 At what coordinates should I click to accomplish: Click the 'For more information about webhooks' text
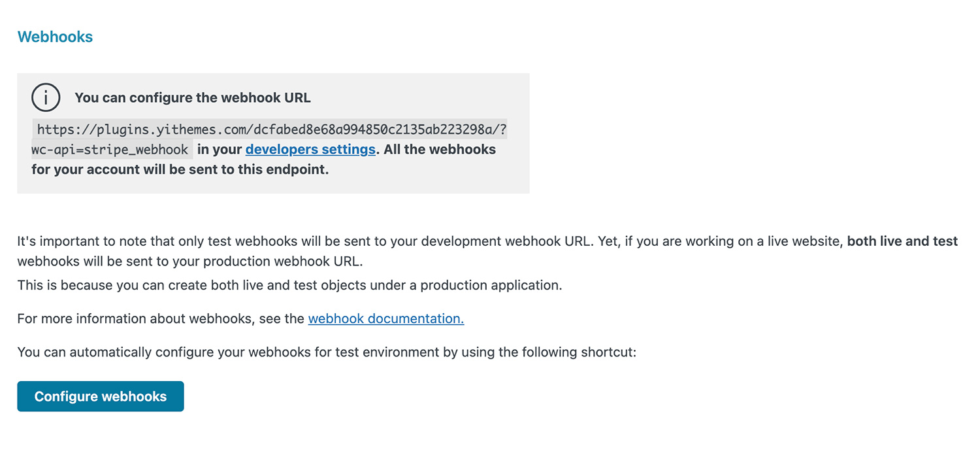point(161,318)
